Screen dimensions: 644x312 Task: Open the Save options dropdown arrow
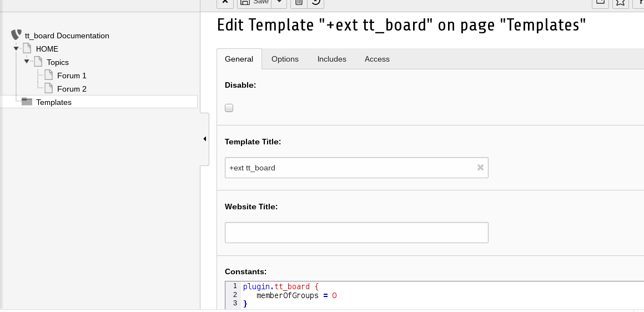(x=279, y=2)
